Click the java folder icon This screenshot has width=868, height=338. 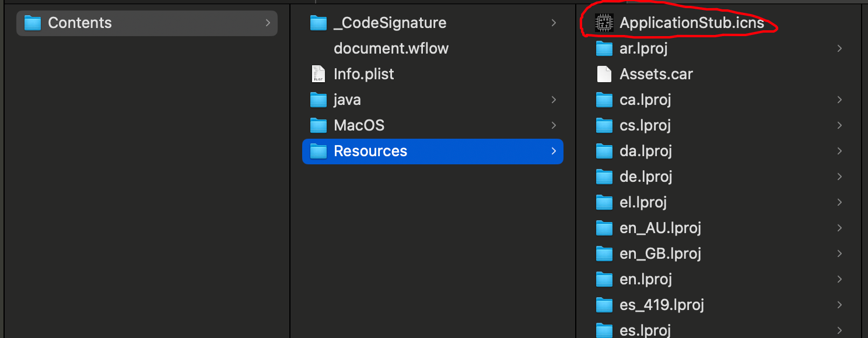click(318, 100)
